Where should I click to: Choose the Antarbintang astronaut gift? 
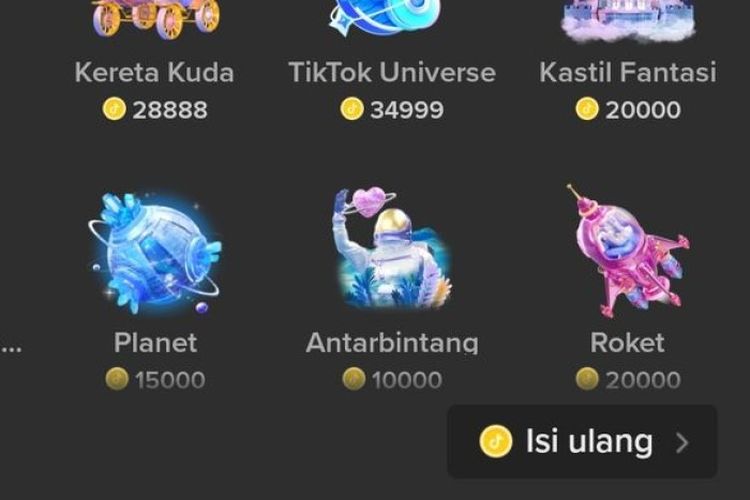pyautogui.click(x=392, y=247)
